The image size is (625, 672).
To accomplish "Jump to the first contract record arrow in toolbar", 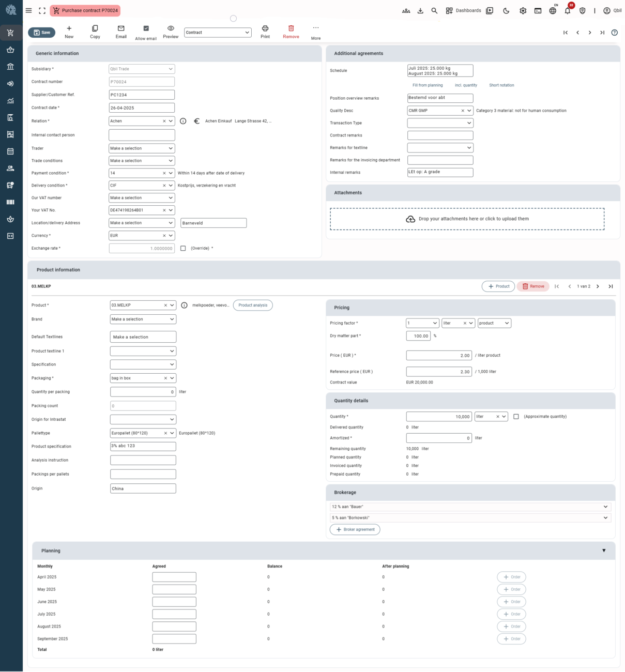I will (566, 33).
